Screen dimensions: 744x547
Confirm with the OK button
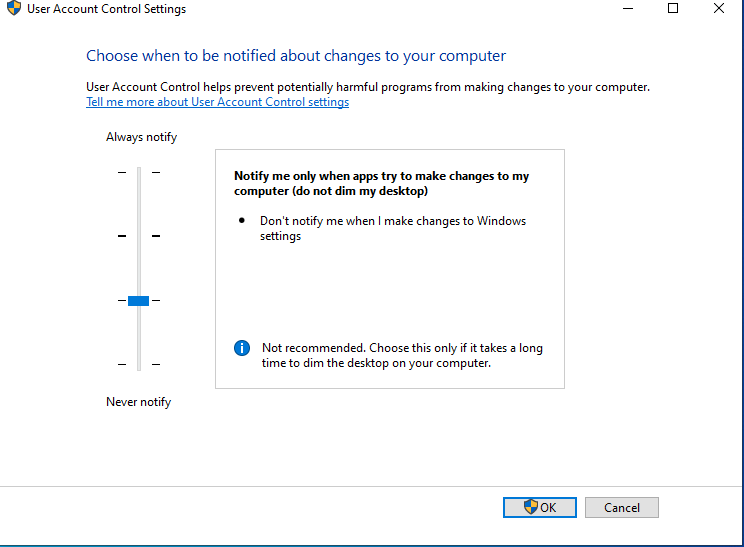click(x=540, y=508)
